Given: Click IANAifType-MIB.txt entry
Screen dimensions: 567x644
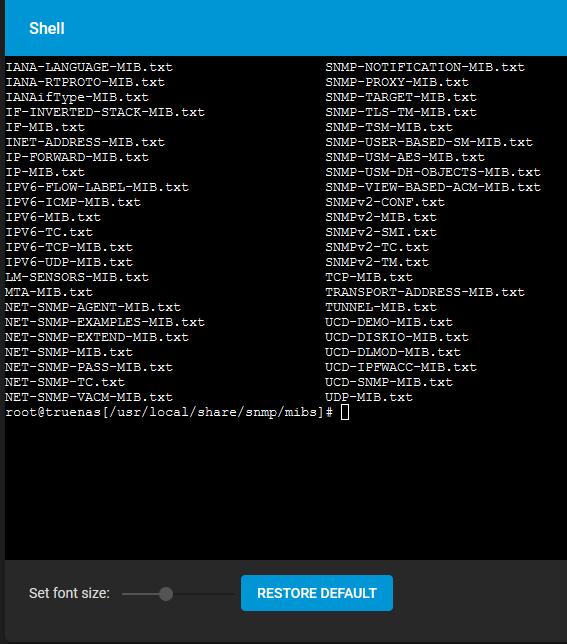Looking at the screenshot, I should pyautogui.click(x=77, y=97).
